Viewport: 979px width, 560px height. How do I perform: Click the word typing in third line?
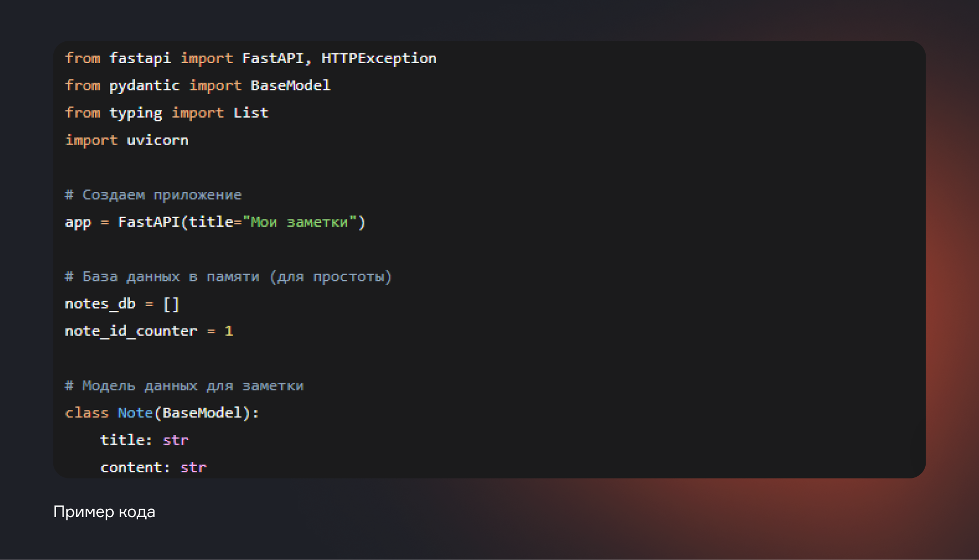[x=135, y=113]
